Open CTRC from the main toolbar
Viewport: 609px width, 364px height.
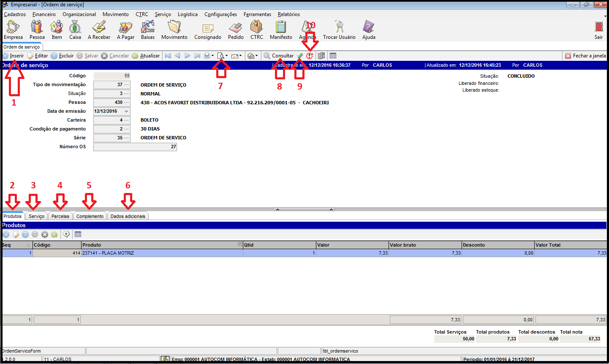pyautogui.click(x=256, y=30)
